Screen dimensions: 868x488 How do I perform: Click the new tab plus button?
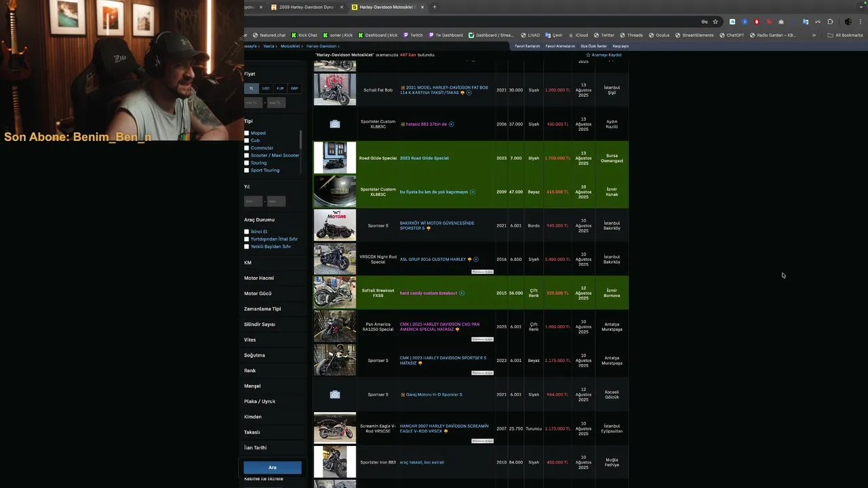tap(435, 7)
